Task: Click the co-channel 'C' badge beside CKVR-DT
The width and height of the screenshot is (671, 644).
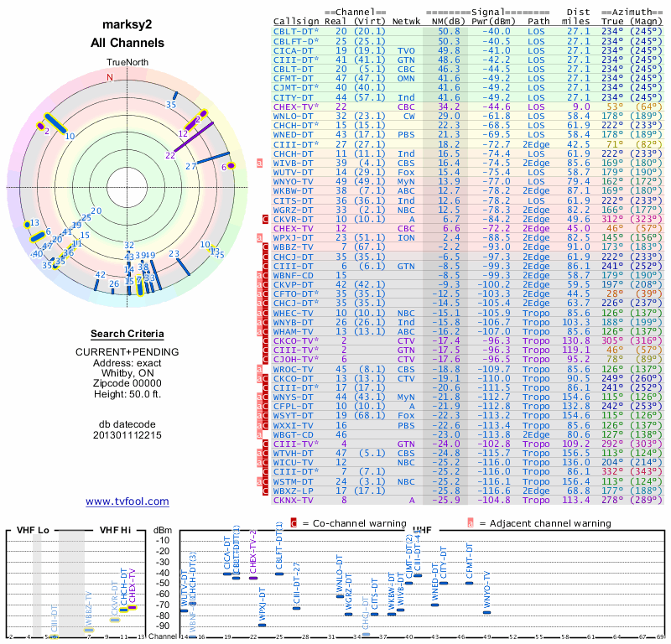Action: (x=265, y=219)
